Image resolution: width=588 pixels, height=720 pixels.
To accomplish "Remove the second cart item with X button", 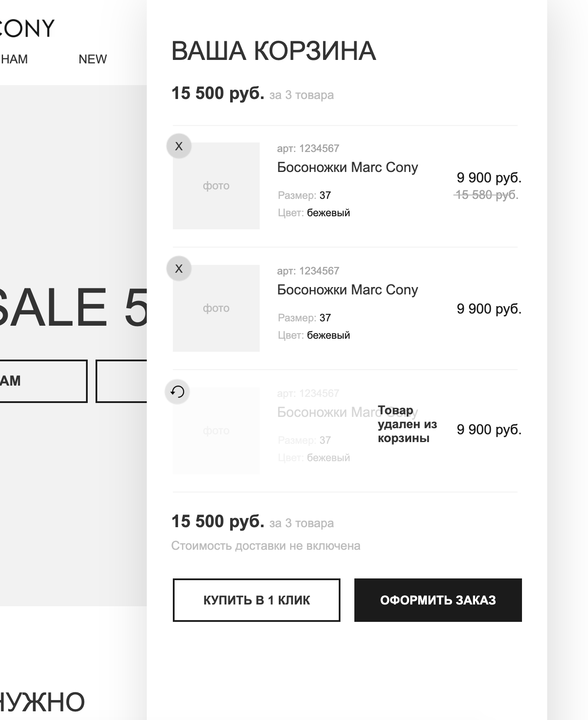I will tap(179, 269).
